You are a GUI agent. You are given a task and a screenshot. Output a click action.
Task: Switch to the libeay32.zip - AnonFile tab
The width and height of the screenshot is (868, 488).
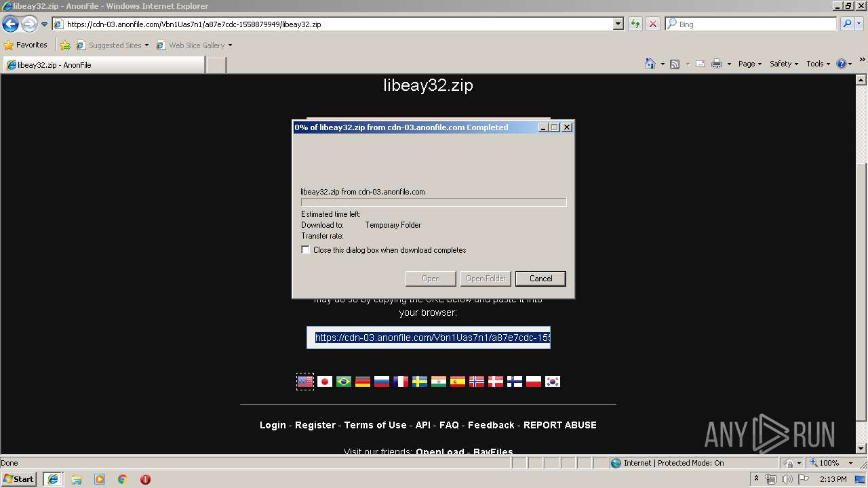point(103,65)
